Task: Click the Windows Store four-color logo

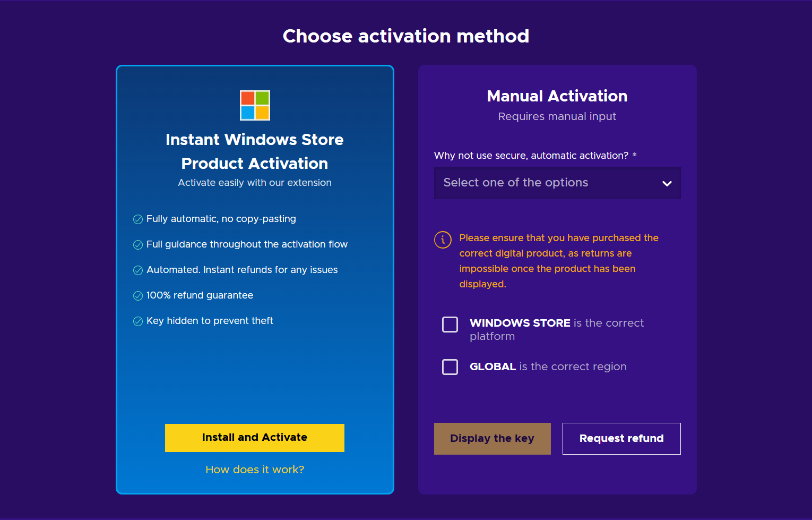Action: 255,105
